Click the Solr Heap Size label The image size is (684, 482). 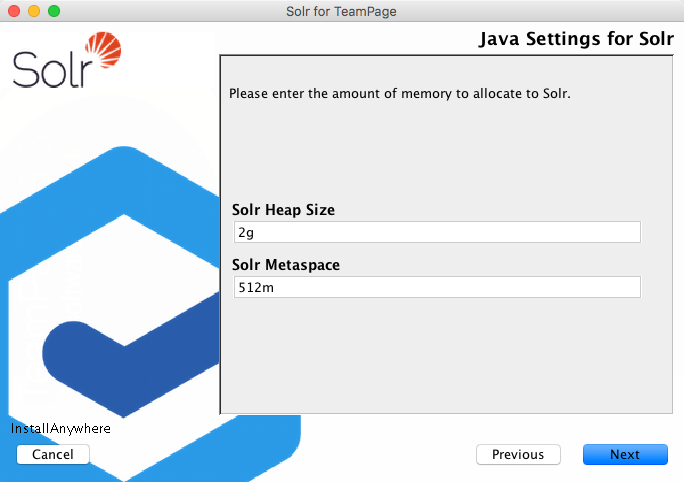[x=283, y=210]
